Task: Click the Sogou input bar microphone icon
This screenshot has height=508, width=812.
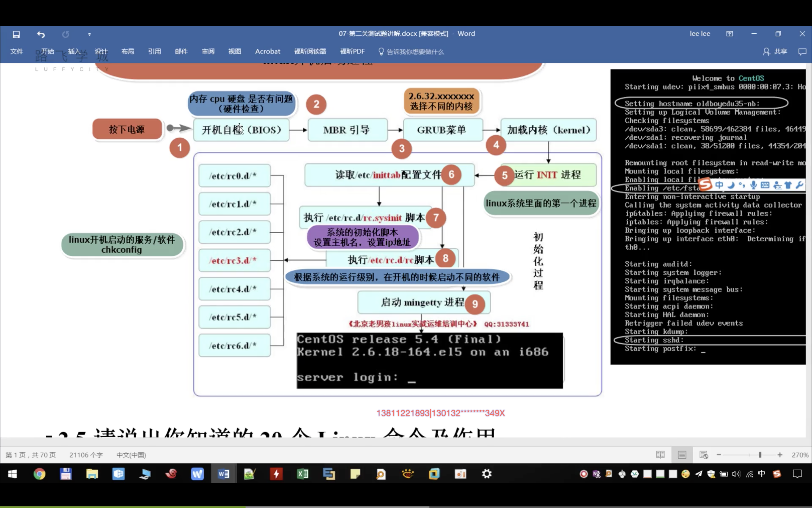Action: point(754,185)
